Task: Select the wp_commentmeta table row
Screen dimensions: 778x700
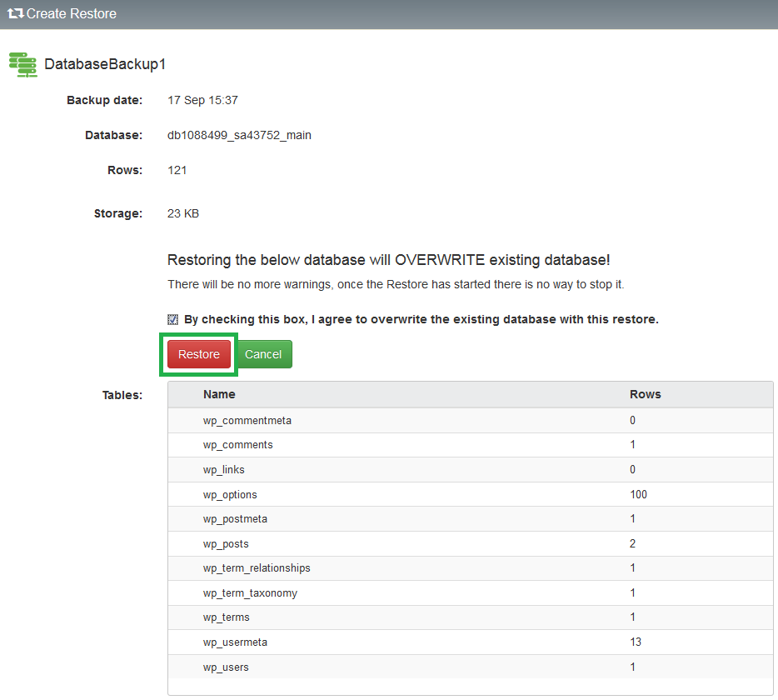Action: click(x=471, y=421)
